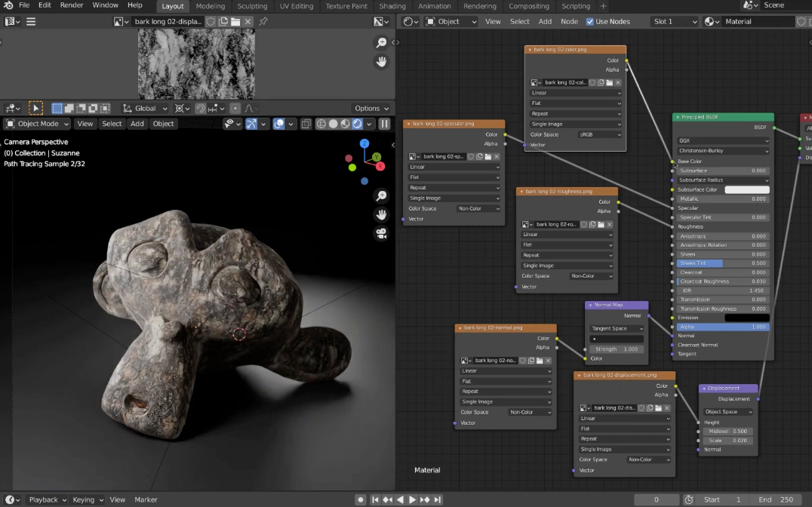Toggle the Use Nodes checkbox

(x=590, y=22)
